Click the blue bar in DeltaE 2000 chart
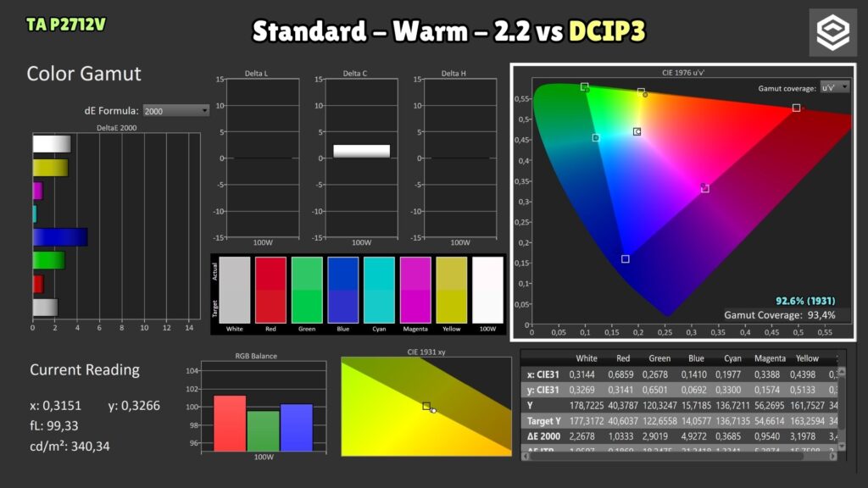 pos(60,237)
